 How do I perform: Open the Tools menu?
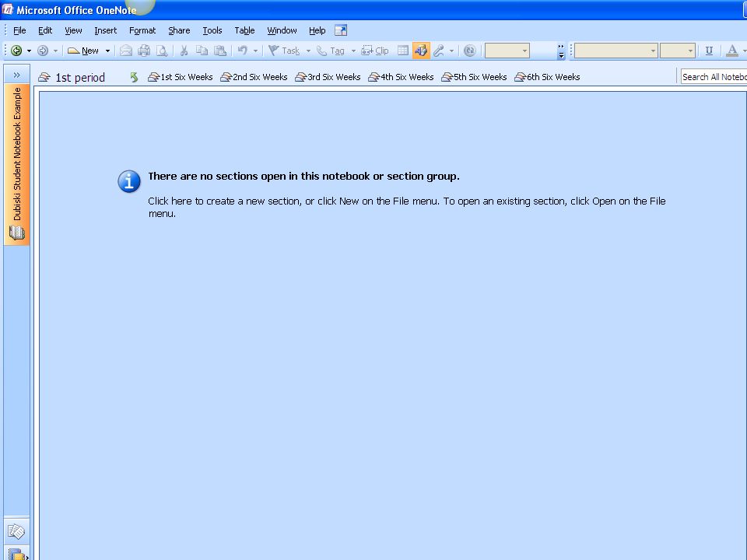212,30
